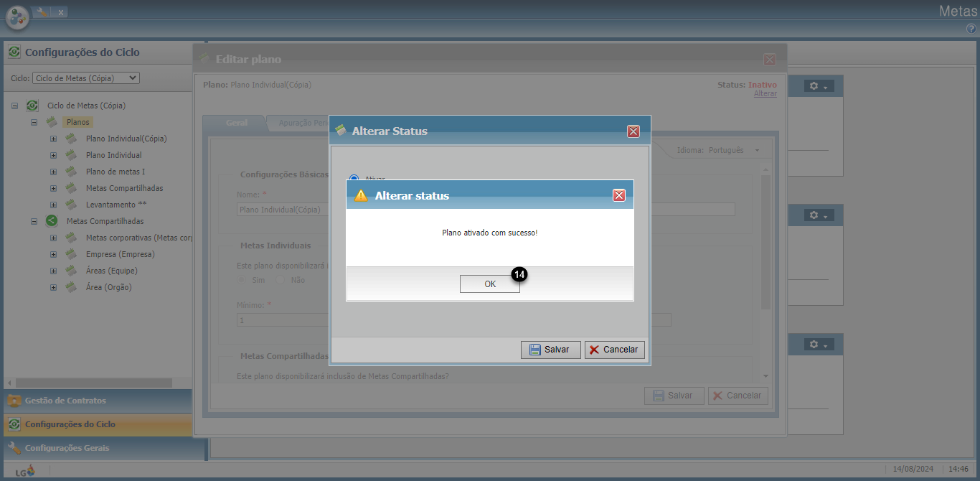Select the Ativar radio button

354,177
